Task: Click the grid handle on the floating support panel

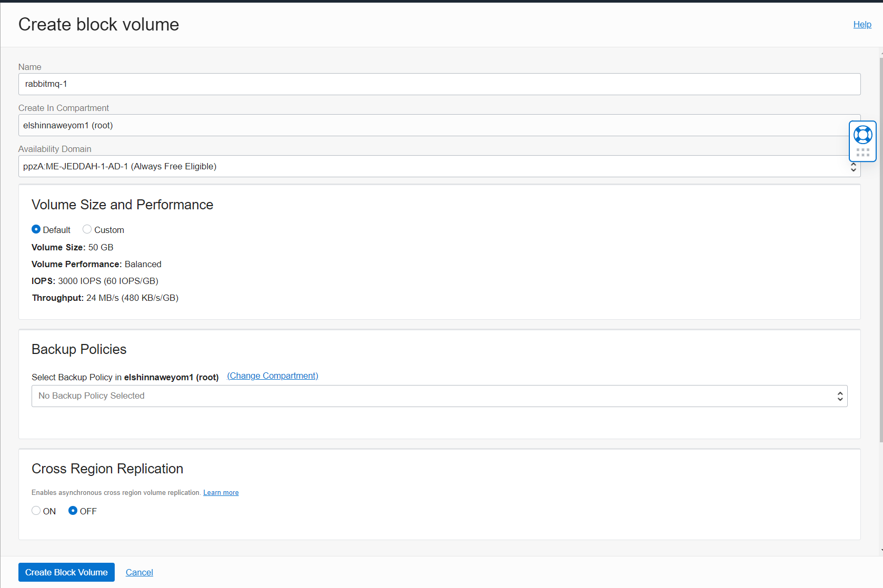Action: [x=862, y=153]
